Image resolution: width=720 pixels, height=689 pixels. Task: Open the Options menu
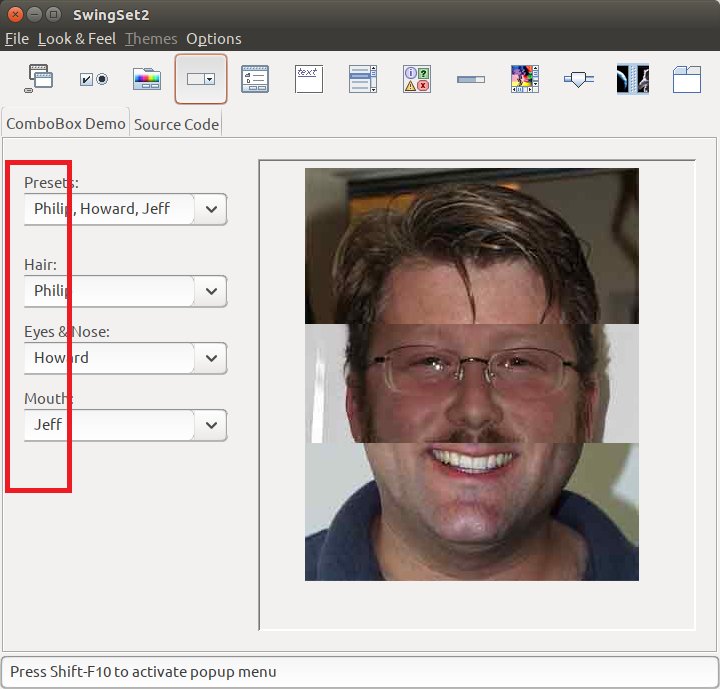click(213, 39)
